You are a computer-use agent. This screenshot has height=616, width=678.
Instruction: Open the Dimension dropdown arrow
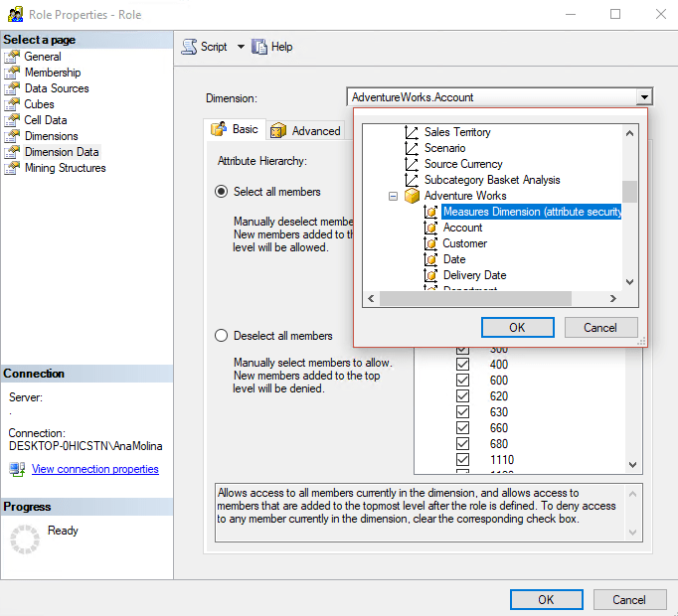coord(644,97)
